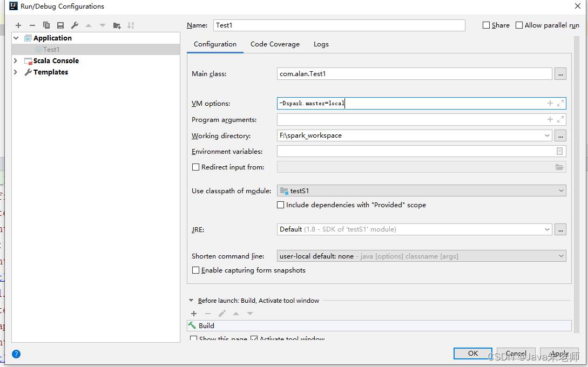Save configuration with the floppy disk icon
588x367 pixels.
click(60, 25)
